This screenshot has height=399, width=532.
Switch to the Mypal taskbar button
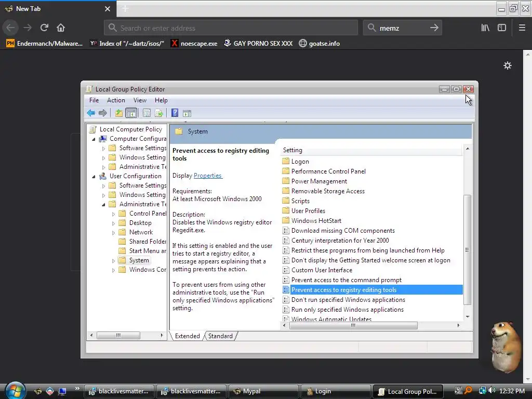tap(263, 391)
